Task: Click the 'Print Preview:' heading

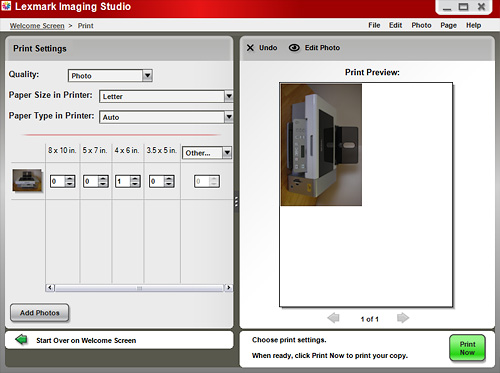Action: tap(372, 72)
